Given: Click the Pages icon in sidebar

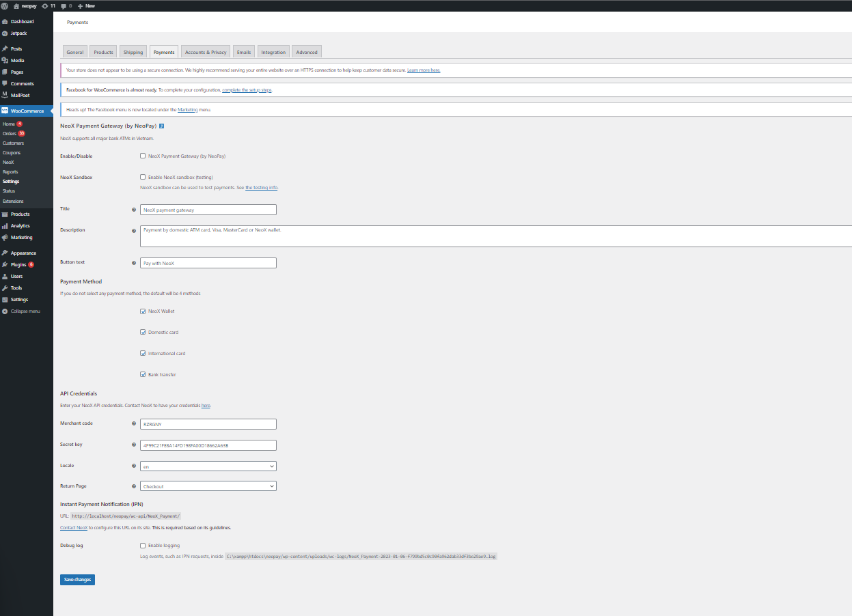Looking at the screenshot, I should 5,72.
